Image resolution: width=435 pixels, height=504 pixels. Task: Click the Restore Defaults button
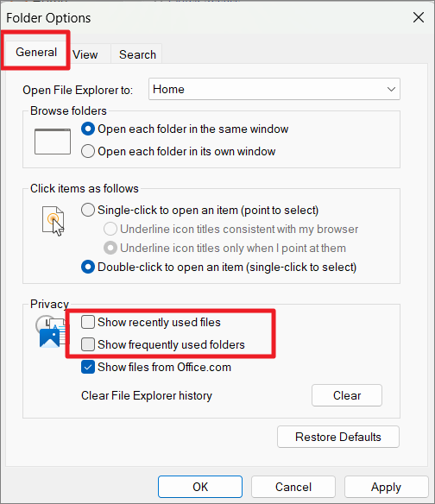(x=338, y=437)
